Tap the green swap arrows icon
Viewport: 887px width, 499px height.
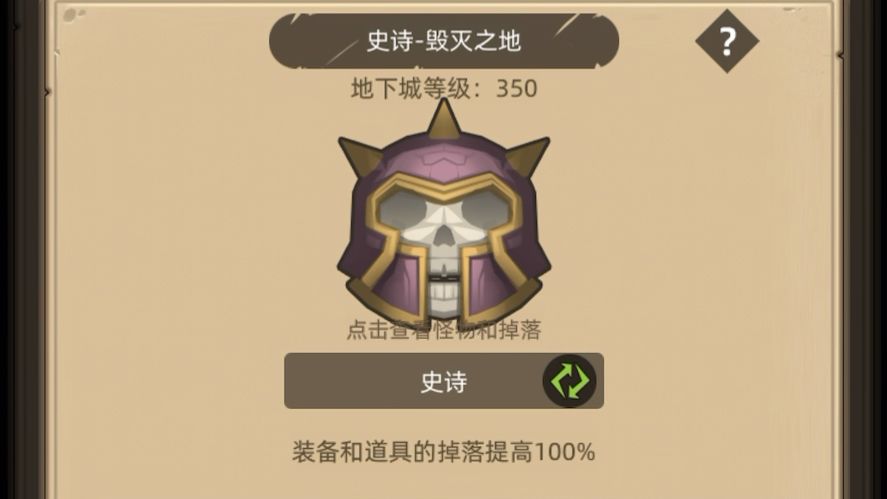click(x=570, y=381)
